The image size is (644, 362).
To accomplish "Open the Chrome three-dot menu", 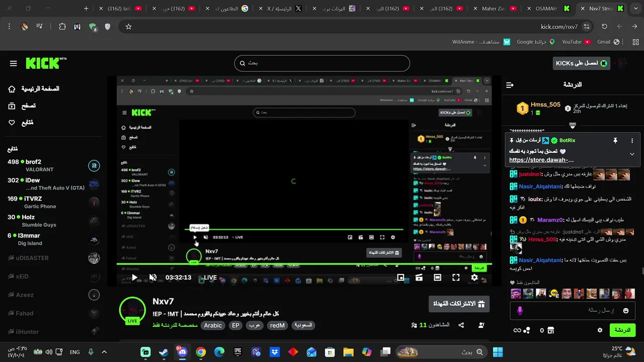I will (9, 27).
